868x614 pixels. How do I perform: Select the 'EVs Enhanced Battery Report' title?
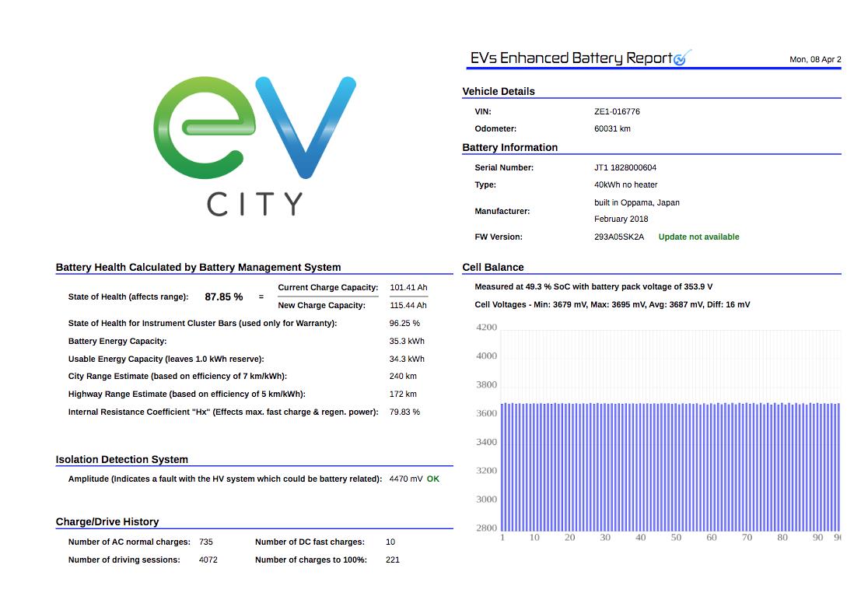(x=572, y=58)
